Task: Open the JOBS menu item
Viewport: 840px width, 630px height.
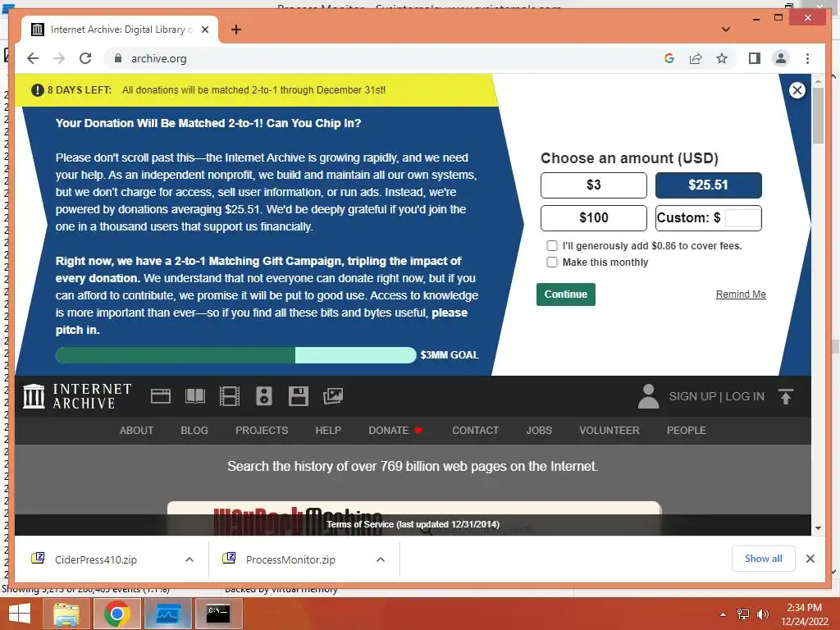Action: click(539, 430)
